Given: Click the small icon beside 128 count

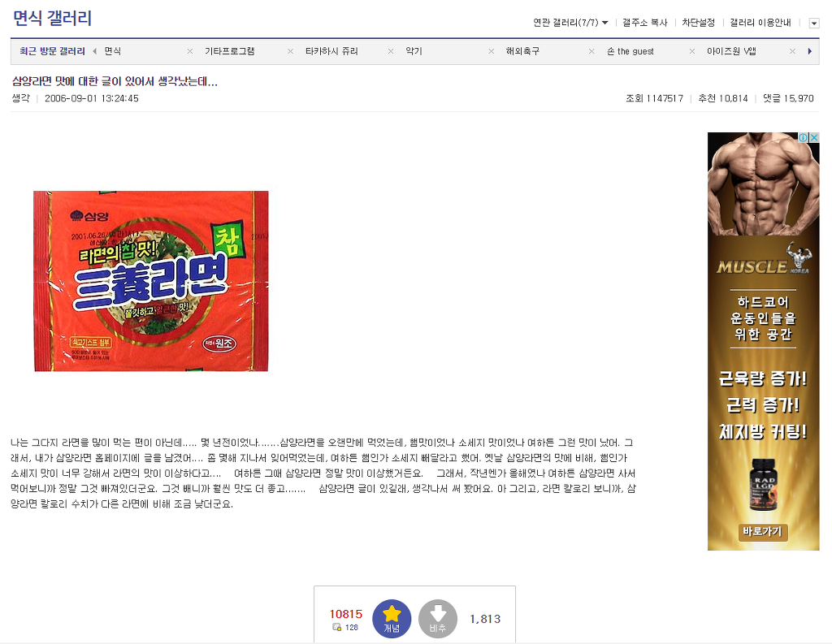Looking at the screenshot, I should point(336,627).
